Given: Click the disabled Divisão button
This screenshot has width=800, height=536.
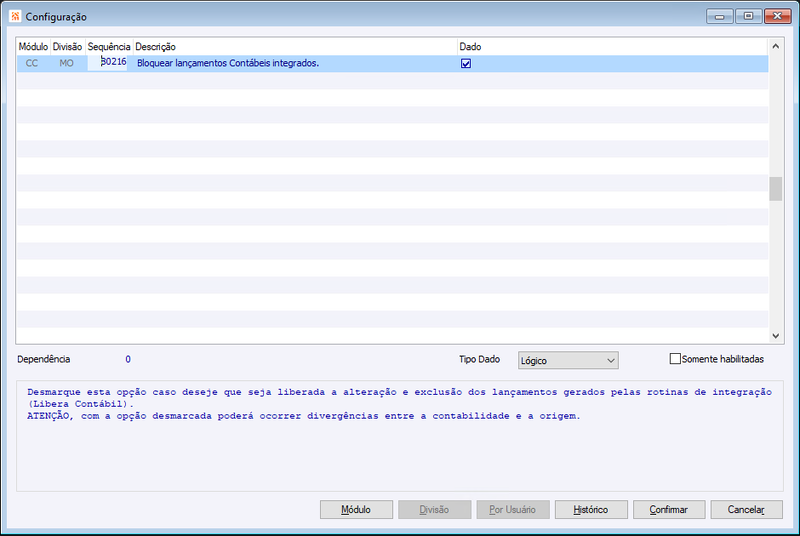Looking at the screenshot, I should pyautogui.click(x=434, y=509).
